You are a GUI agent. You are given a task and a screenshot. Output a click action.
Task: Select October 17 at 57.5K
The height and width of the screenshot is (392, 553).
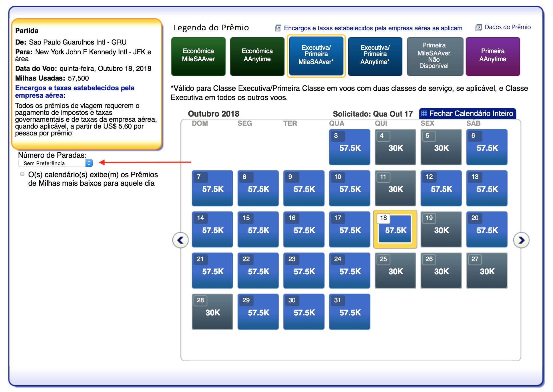pos(350,229)
